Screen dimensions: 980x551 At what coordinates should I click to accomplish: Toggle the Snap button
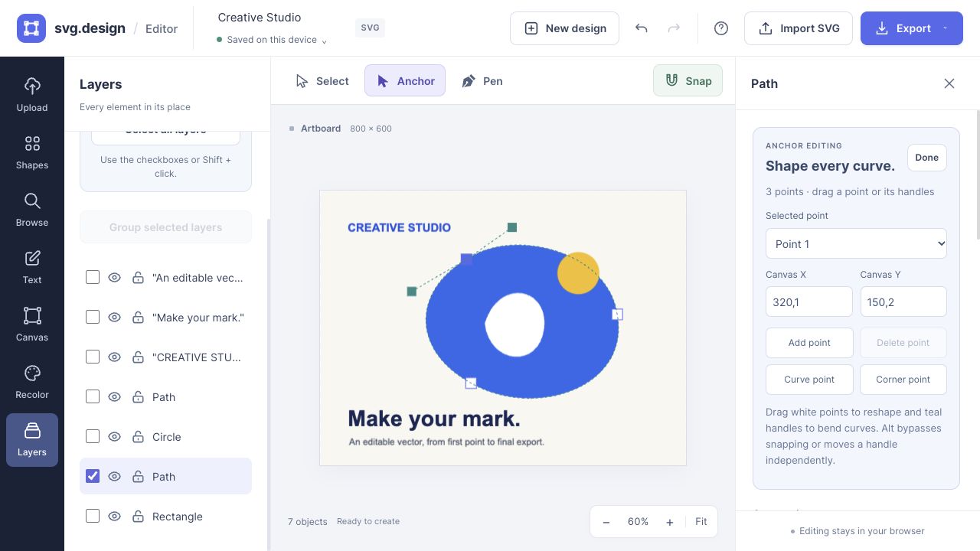[x=688, y=80]
